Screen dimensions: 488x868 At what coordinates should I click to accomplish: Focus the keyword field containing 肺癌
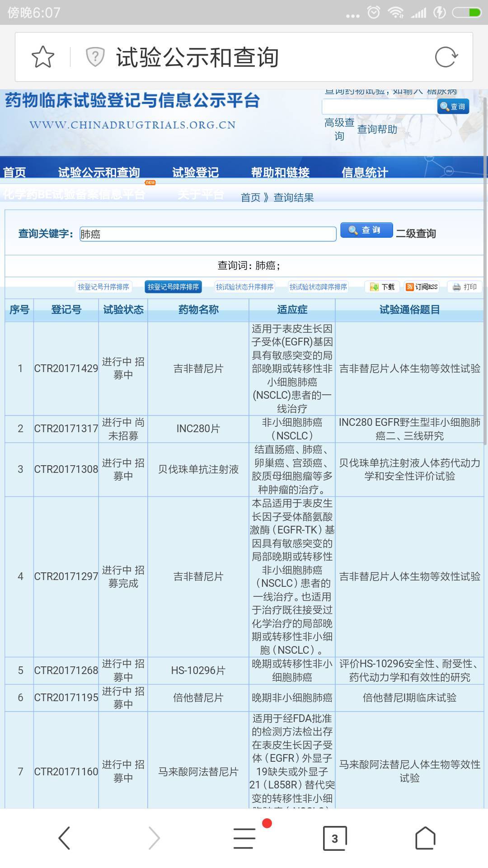point(208,234)
